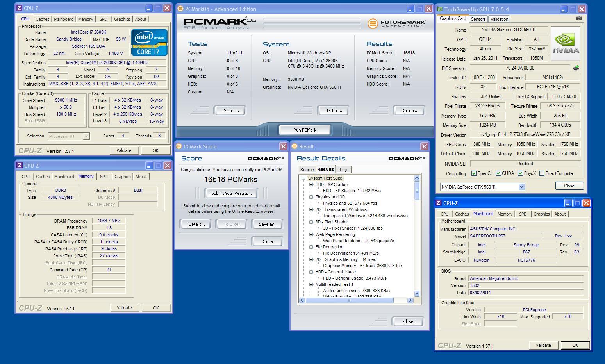The height and width of the screenshot is (364, 605).
Task: Click the Close button in Result window
Action: (408, 321)
